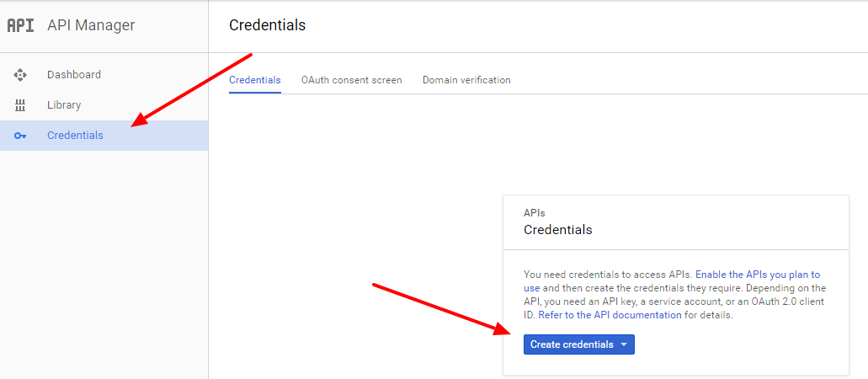Click the Credentials page heading

pos(267,25)
